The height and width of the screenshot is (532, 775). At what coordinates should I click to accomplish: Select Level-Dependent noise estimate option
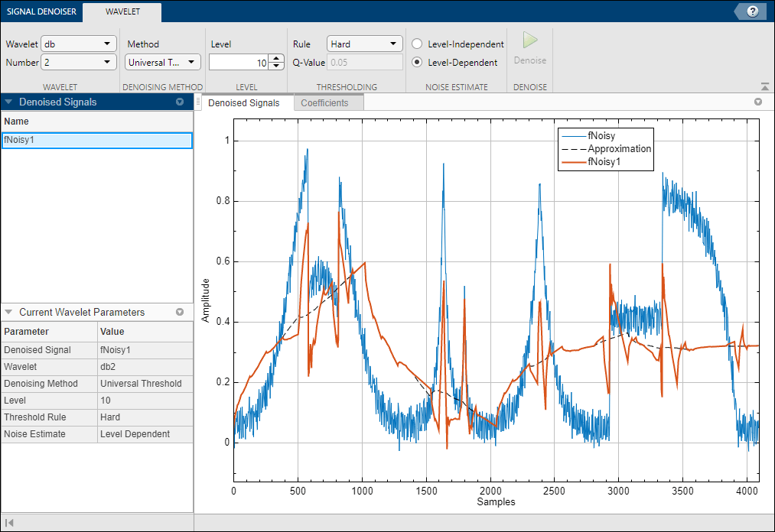[418, 63]
